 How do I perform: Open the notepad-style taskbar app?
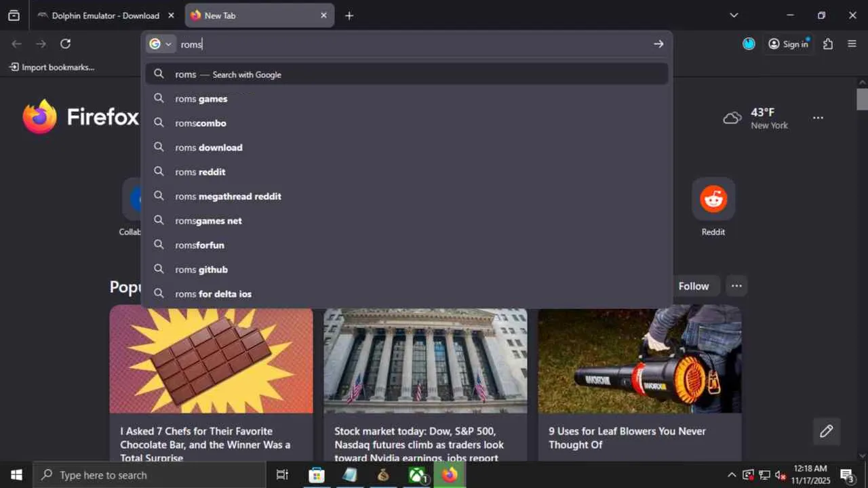pyautogui.click(x=350, y=475)
